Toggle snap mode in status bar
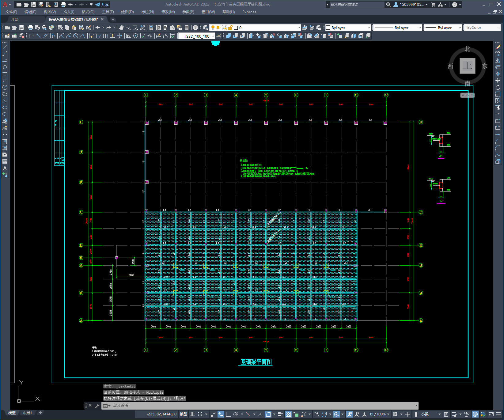This screenshot has height=420, width=504. click(x=200, y=414)
